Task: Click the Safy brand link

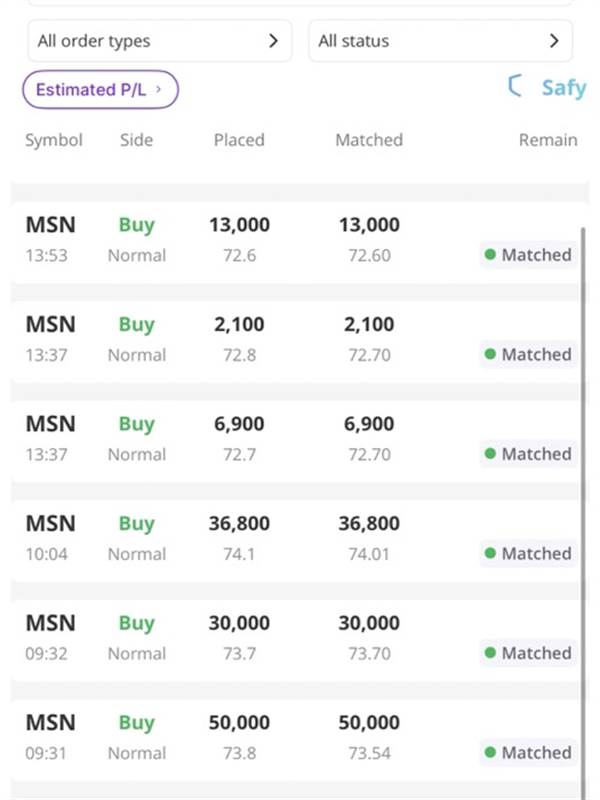Action: click(563, 88)
